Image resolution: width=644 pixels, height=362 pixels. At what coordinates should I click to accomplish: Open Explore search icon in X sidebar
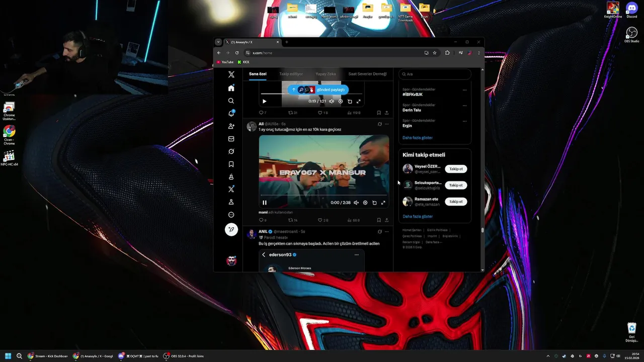[231, 101]
